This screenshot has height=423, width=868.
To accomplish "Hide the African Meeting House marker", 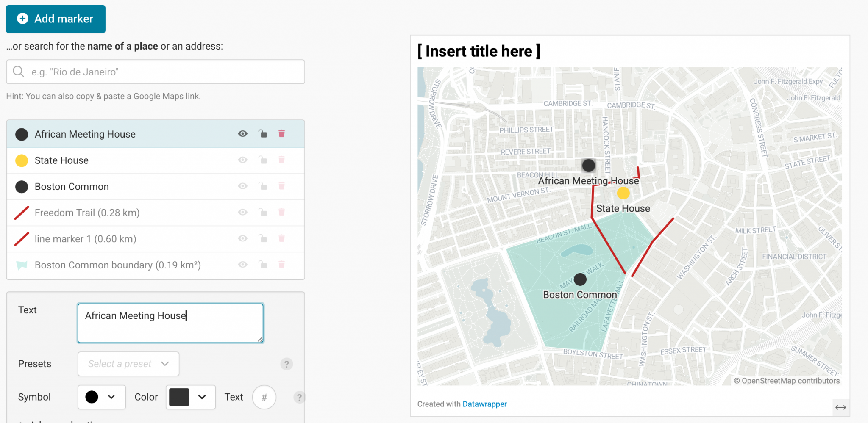I will pos(242,134).
